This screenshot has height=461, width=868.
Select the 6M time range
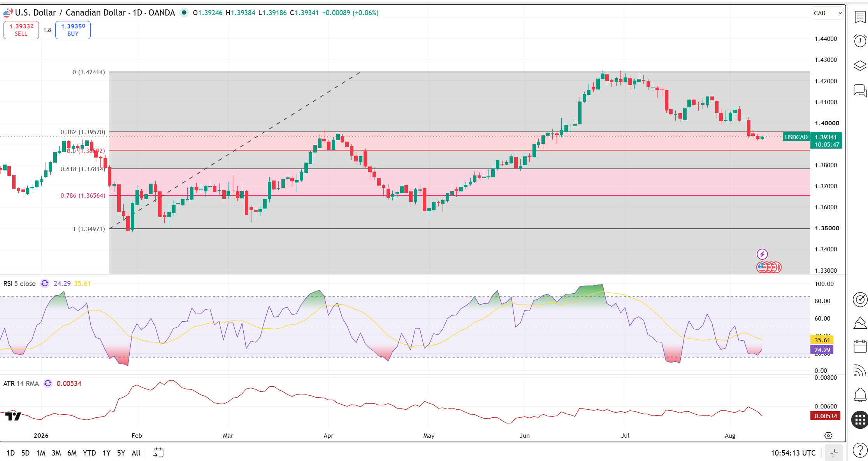pyautogui.click(x=72, y=453)
